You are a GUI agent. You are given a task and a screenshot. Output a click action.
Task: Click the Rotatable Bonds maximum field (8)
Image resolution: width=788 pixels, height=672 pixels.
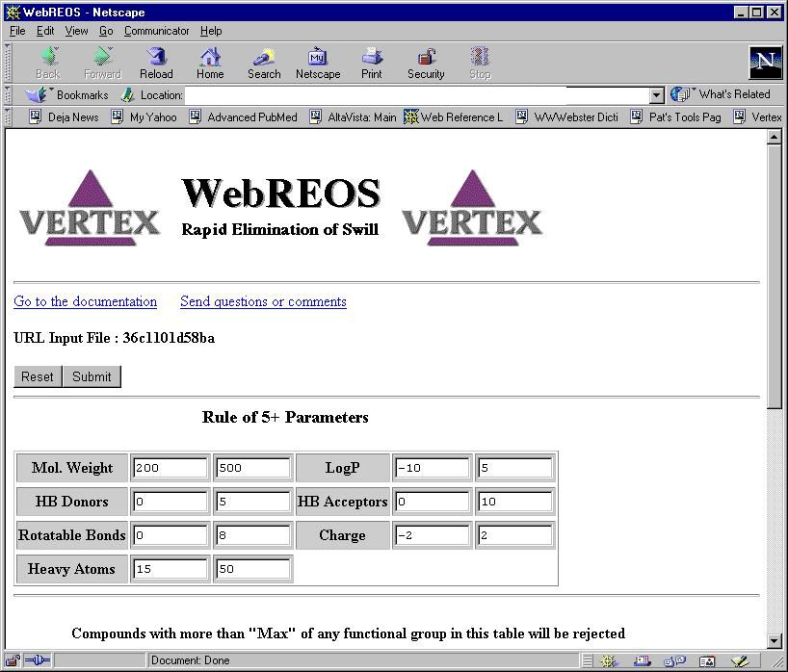[x=253, y=535]
